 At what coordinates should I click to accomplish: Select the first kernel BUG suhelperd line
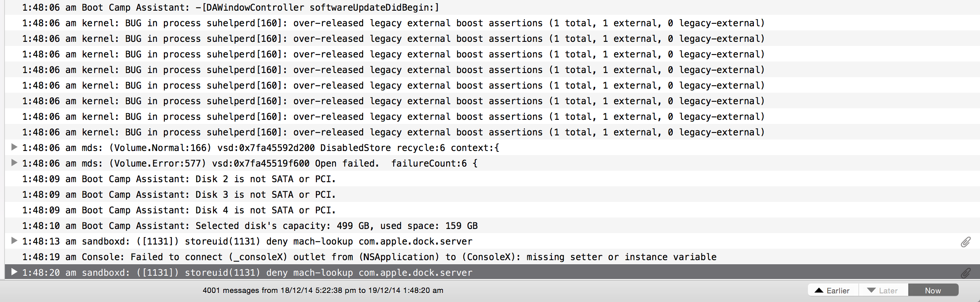coord(492,23)
